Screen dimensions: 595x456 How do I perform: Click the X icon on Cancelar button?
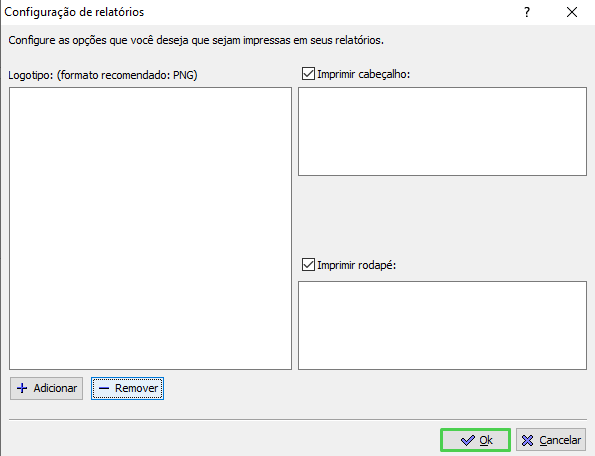[527, 440]
